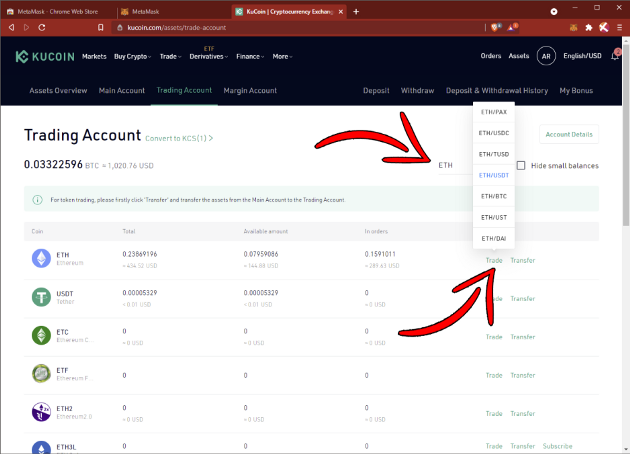630x454 pixels.
Task: Open the Brave rewards triangle icon
Action: coord(512,27)
